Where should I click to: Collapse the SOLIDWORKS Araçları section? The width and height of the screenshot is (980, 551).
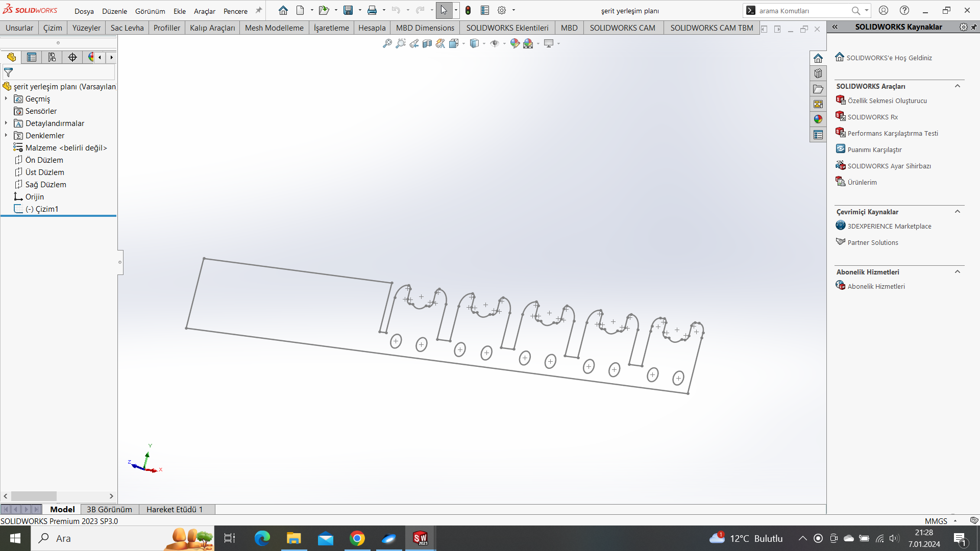point(958,86)
